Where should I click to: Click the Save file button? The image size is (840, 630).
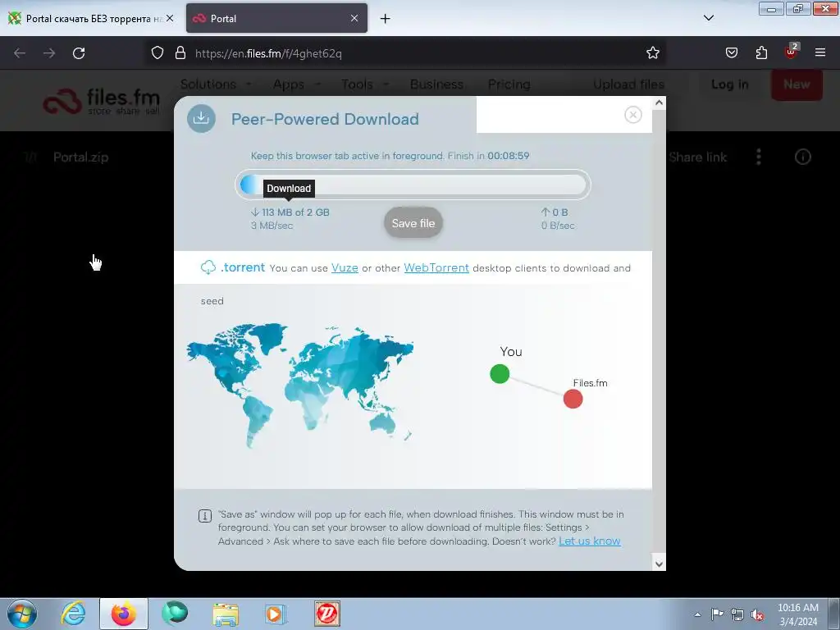tap(413, 223)
